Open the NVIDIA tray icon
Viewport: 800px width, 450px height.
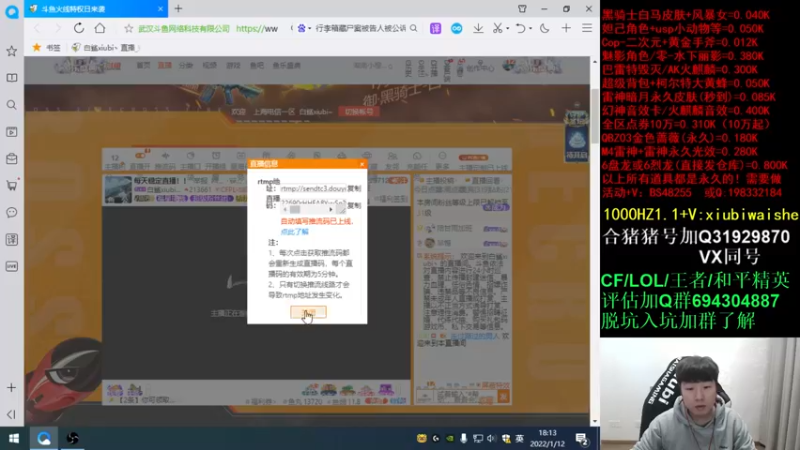(x=449, y=438)
